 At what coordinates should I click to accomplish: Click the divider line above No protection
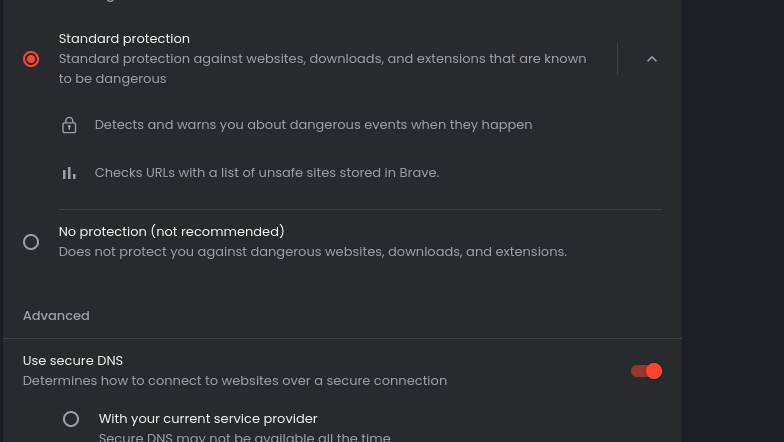(360, 210)
